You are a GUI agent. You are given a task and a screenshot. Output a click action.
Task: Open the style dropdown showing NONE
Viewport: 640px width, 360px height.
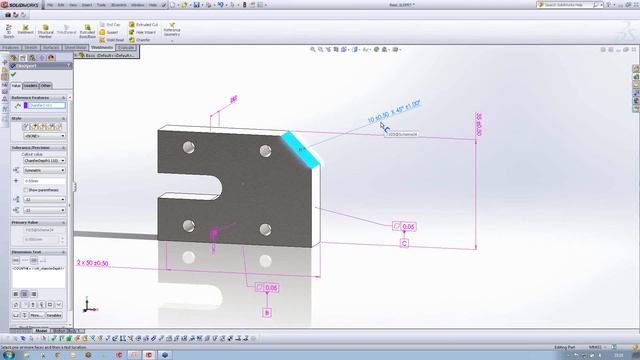pyautogui.click(x=44, y=136)
